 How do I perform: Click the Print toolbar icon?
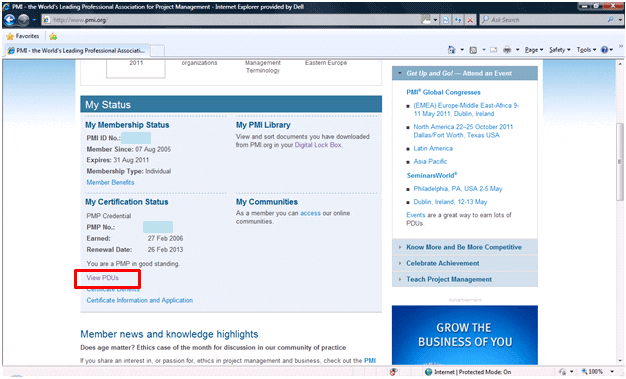[x=507, y=50]
